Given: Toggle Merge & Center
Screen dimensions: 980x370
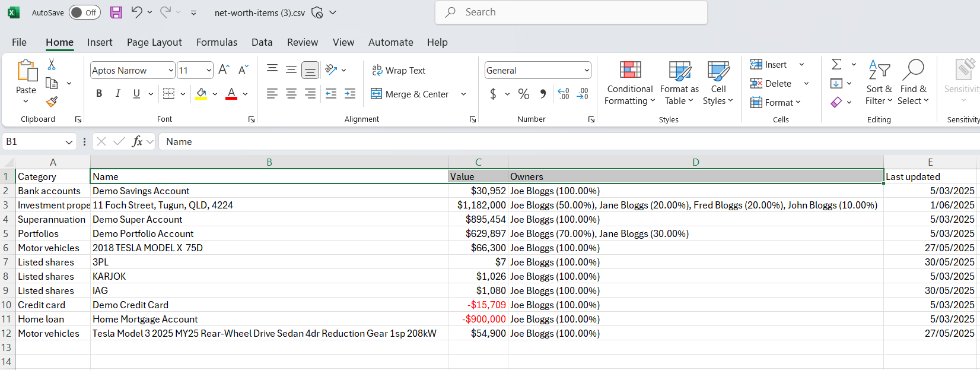Looking at the screenshot, I should point(410,94).
